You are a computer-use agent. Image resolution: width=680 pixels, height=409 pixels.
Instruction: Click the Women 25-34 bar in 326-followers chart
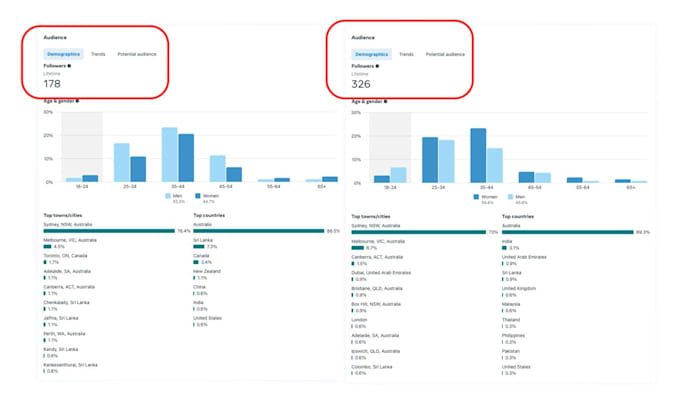coord(430,160)
